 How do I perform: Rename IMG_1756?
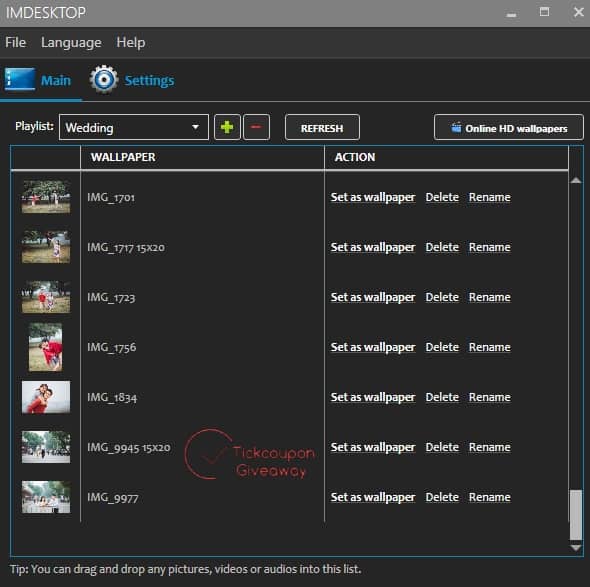(x=490, y=347)
